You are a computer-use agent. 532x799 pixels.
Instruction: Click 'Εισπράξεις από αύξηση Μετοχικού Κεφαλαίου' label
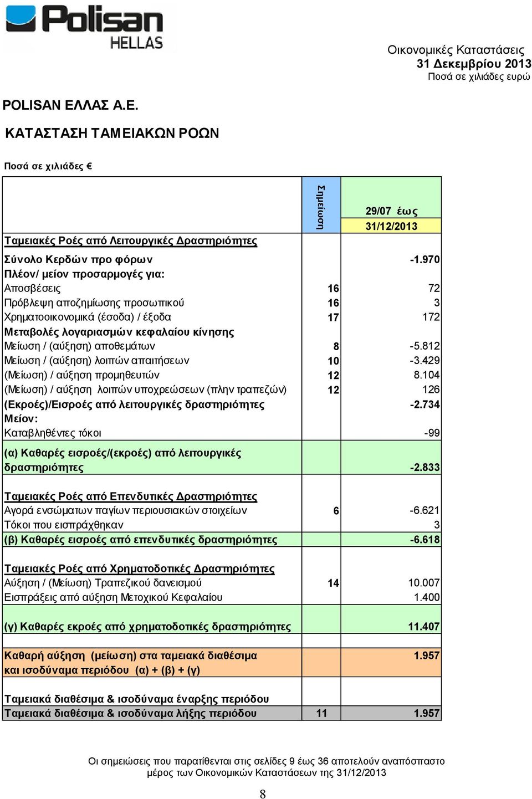tap(114, 597)
